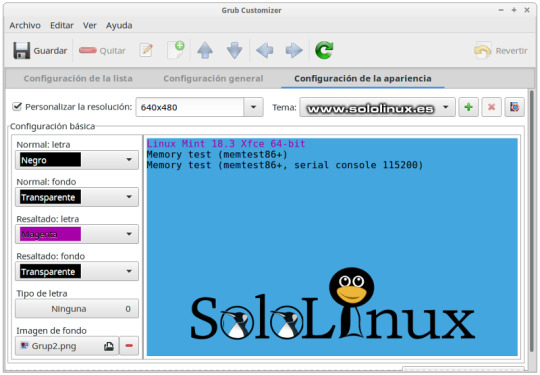Click the Revertir button label

click(511, 51)
